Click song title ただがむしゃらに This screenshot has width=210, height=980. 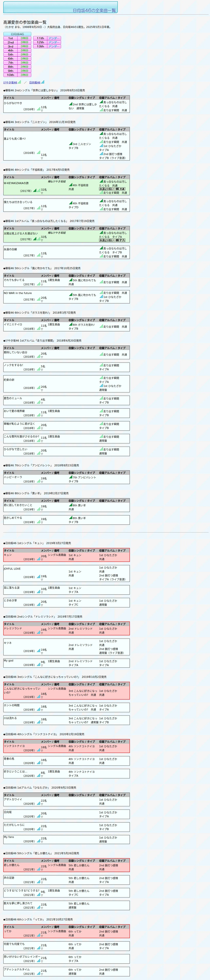(x=14, y=825)
